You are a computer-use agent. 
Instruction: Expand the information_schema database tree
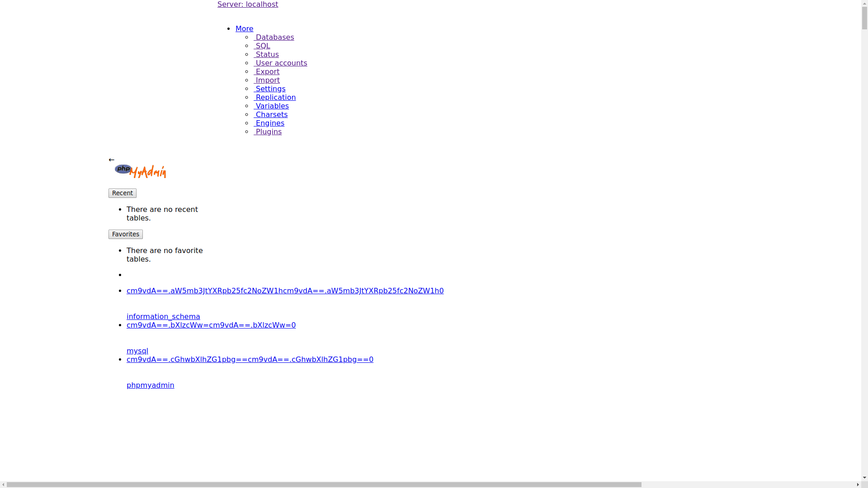285,291
